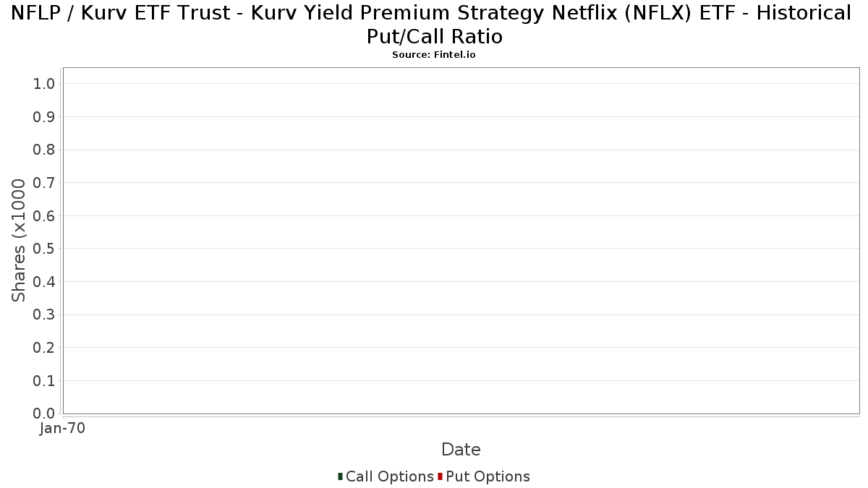Click the 0.5 y-axis tick label

44,249
